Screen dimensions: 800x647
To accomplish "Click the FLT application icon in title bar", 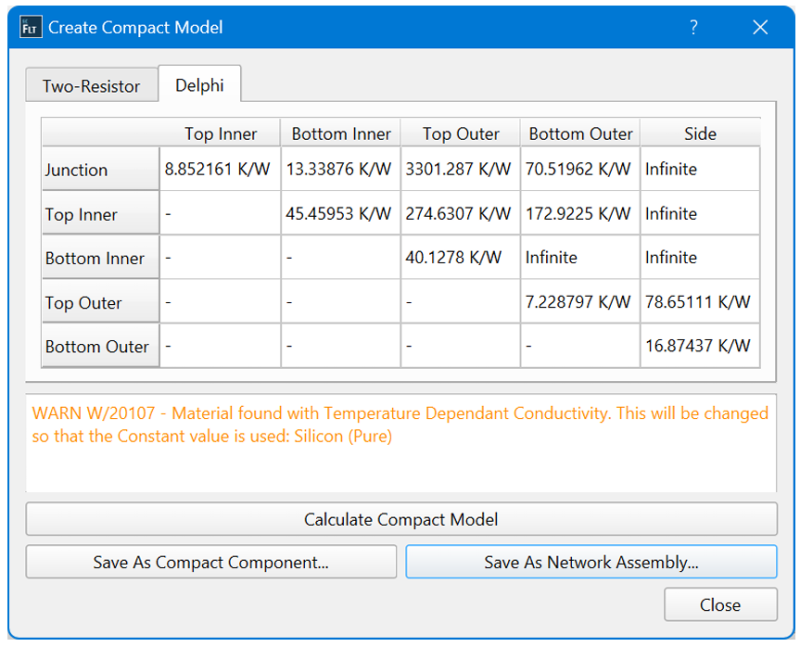I will [30, 28].
